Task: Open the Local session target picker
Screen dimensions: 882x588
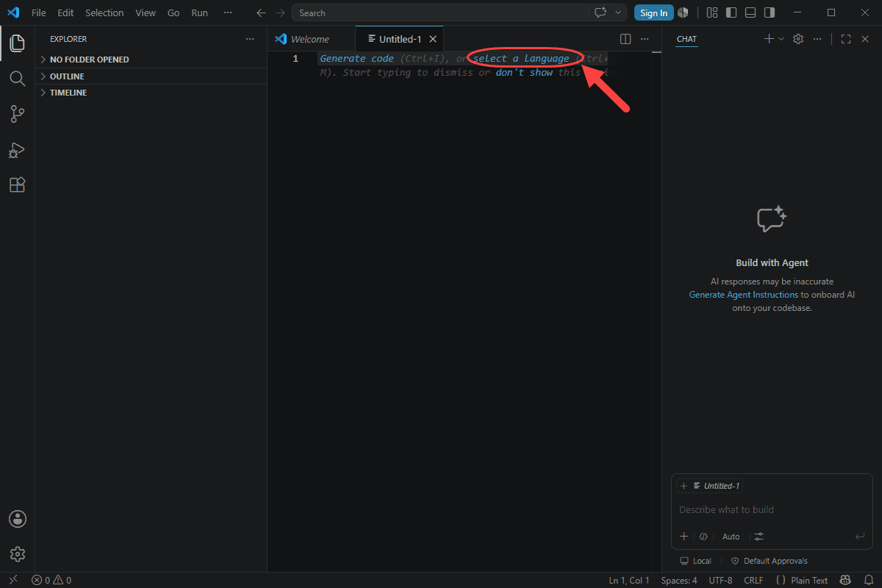Action: [695, 561]
